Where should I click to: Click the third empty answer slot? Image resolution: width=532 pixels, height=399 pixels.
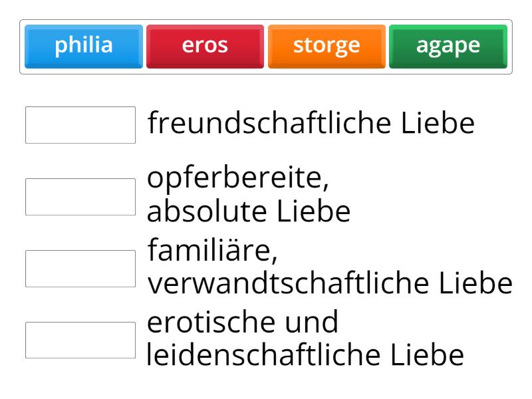(x=80, y=268)
